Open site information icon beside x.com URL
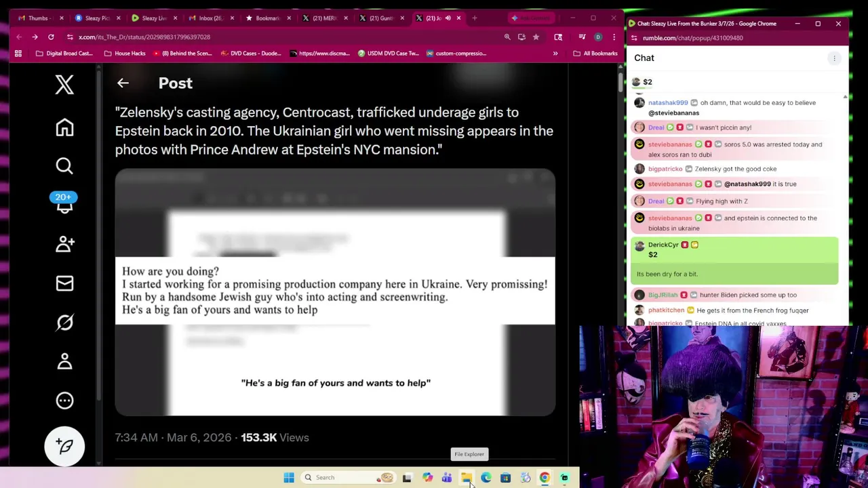868x488 pixels. [x=70, y=37]
